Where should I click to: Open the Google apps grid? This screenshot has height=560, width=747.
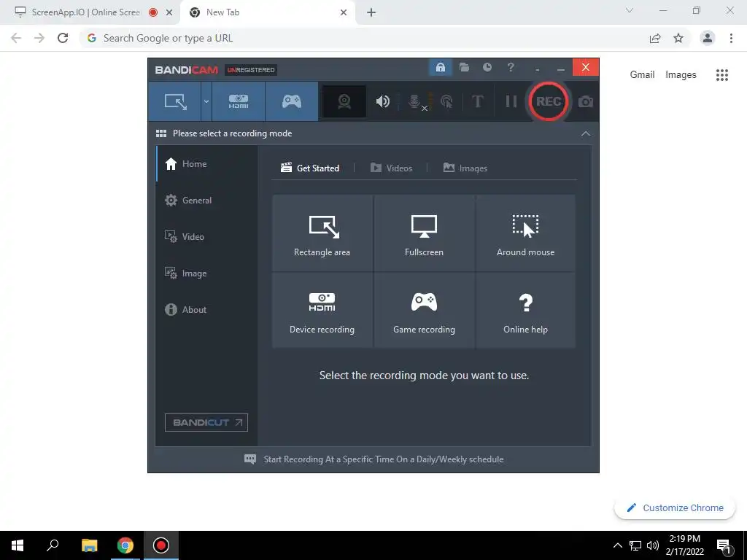[722, 75]
